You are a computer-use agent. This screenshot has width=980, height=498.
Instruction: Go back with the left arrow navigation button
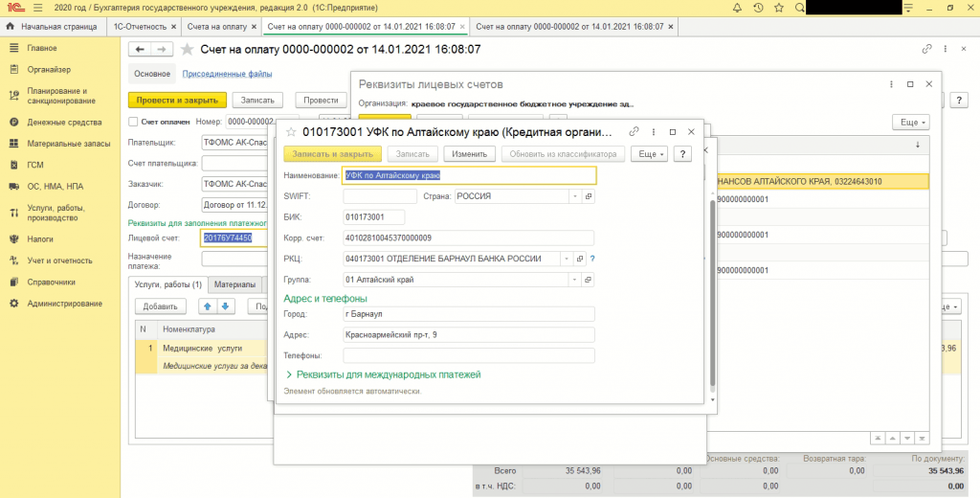pos(141,49)
